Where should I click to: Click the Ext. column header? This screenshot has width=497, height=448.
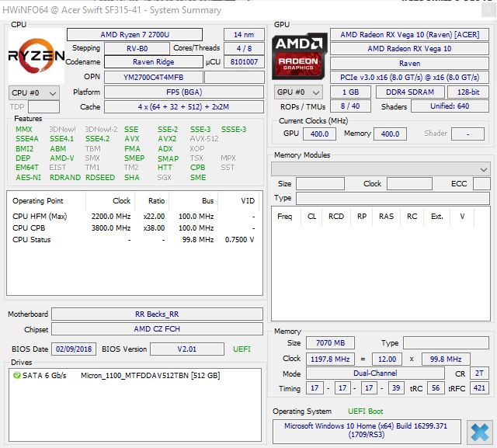pos(436,217)
